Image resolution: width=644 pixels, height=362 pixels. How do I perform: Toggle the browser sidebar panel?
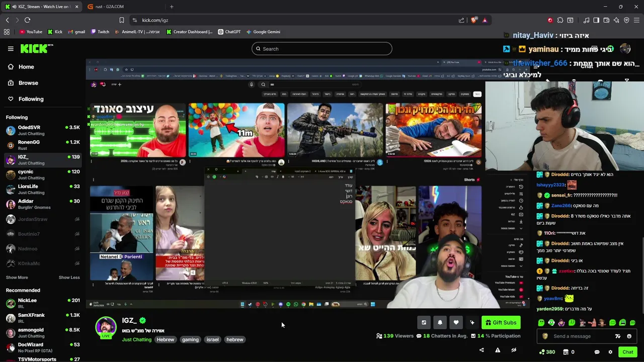click(x=596, y=20)
